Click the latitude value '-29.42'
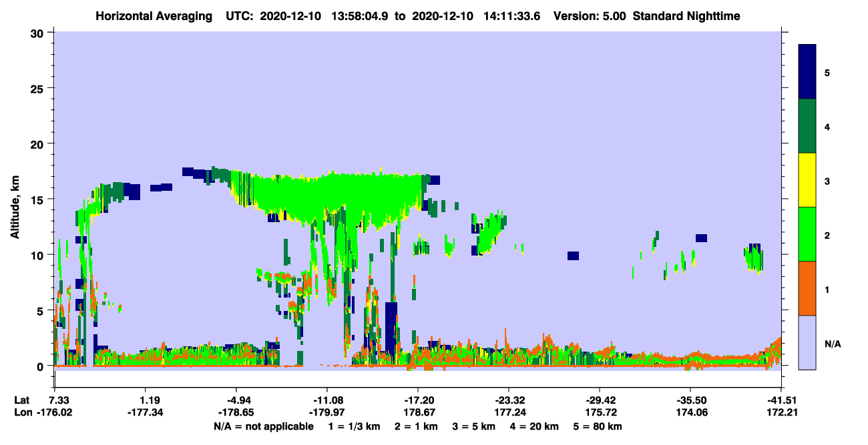Image resolution: width=868 pixels, height=445 pixels. point(600,400)
